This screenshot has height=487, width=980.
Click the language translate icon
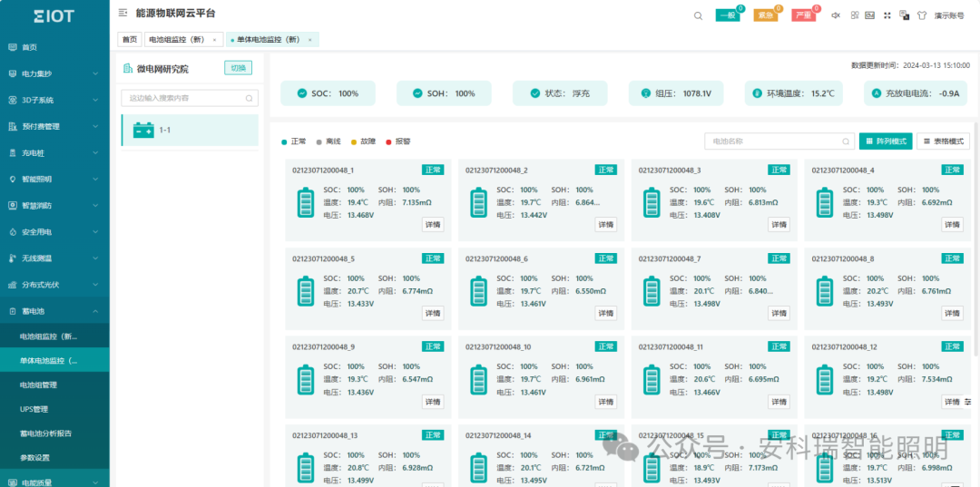[904, 15]
